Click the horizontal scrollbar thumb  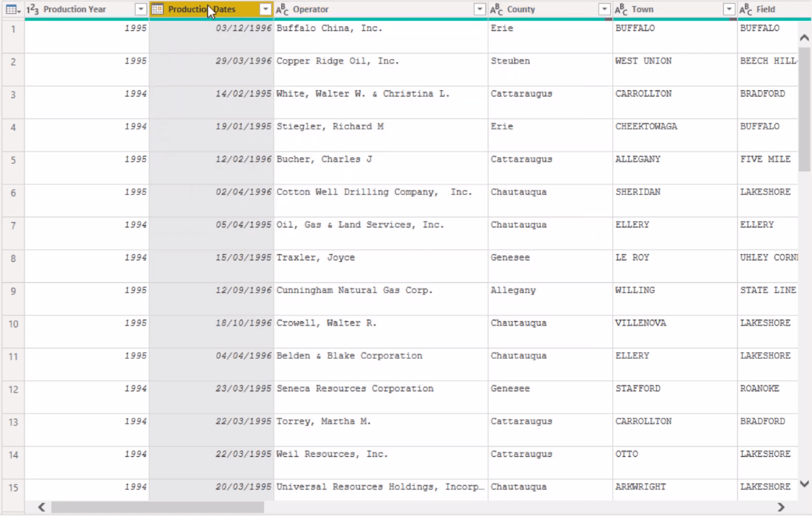point(157,507)
